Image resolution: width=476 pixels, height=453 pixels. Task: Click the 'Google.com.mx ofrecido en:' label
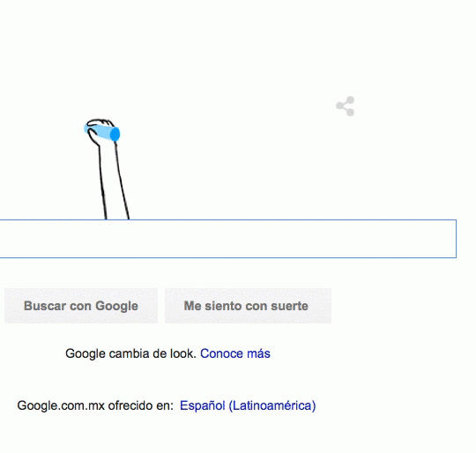click(x=95, y=405)
